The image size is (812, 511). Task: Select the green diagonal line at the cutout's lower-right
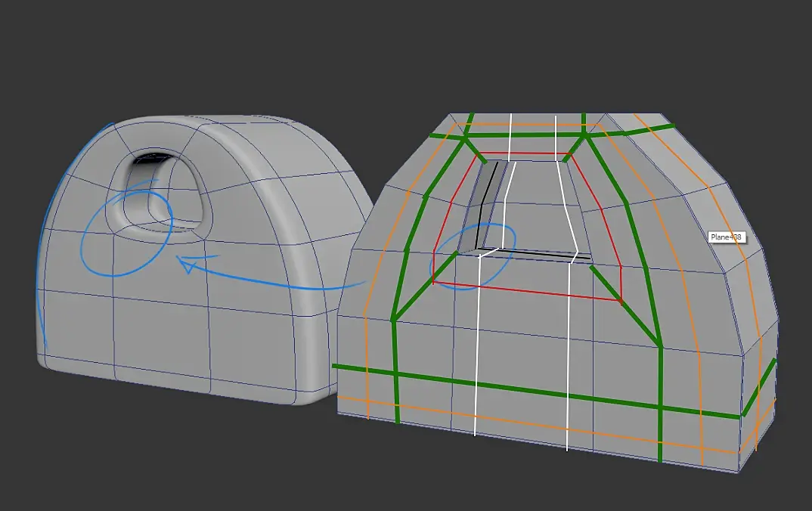[625, 305]
